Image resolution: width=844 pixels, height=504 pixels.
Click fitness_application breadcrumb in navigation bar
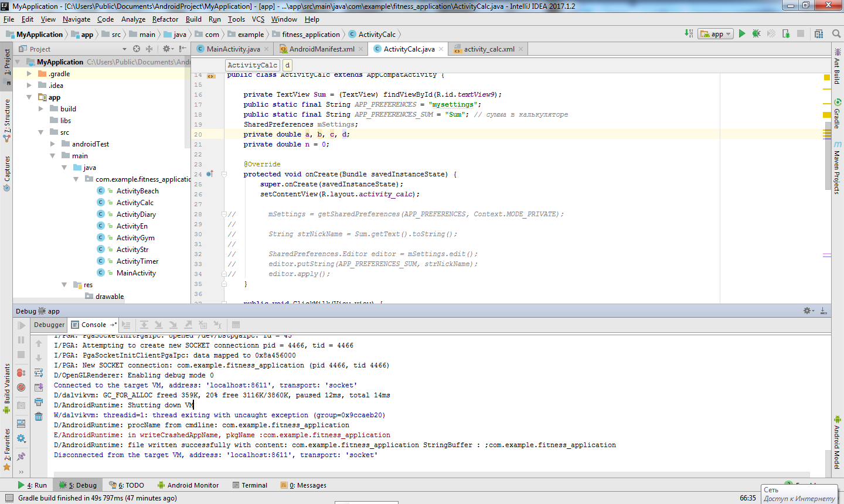pos(311,35)
